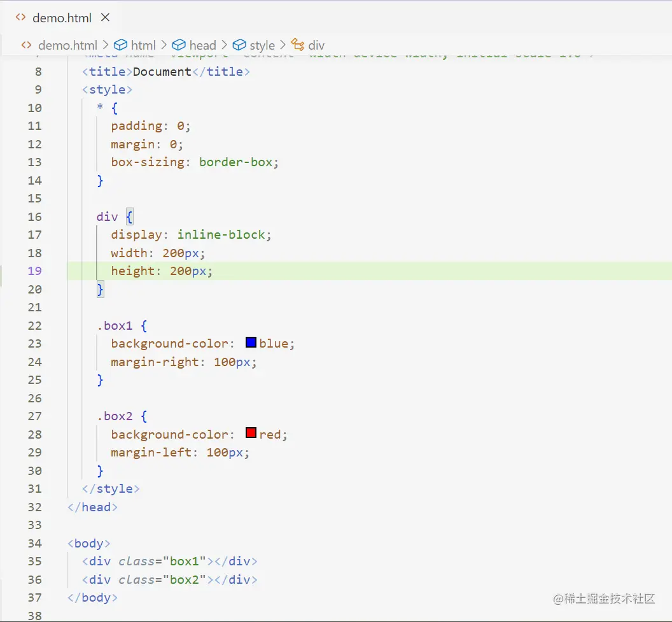Screen dimensions: 672x622
Task: Click the file icon in breadcrumb bar
Action: (27, 45)
